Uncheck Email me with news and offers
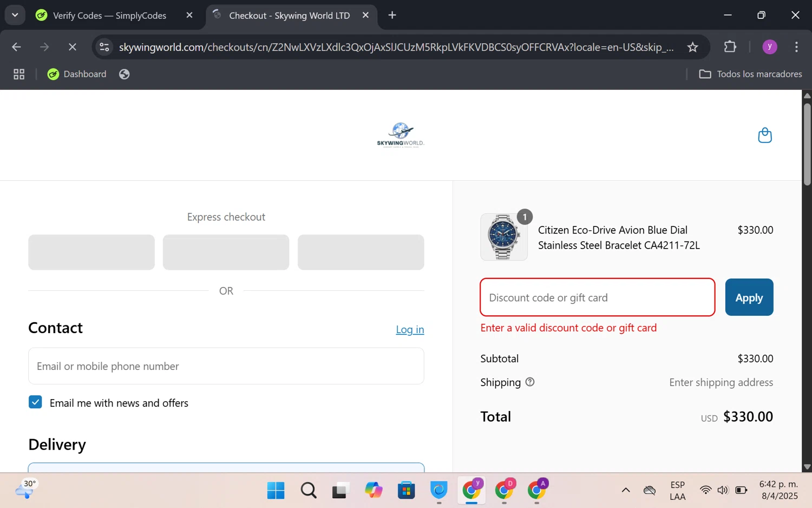Screen dimensions: 812x508 35,402
